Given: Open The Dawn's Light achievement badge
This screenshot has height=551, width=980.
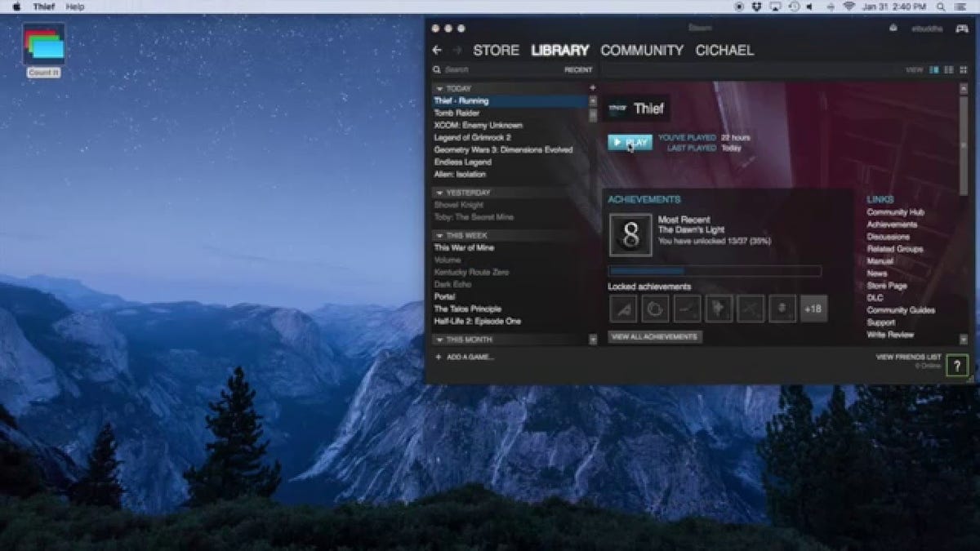Looking at the screenshot, I should click(630, 235).
